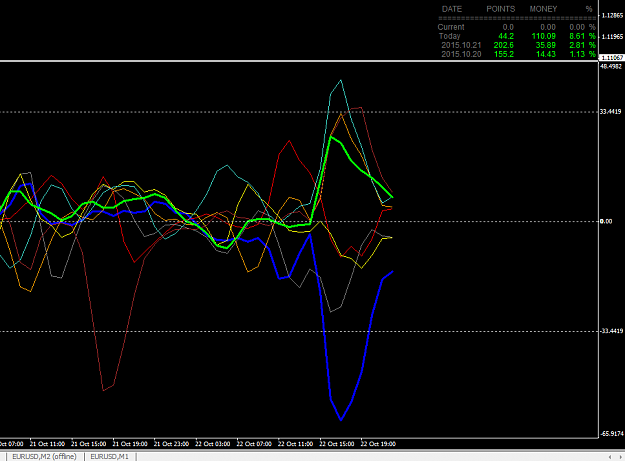Click the 2.81 % value
625x461 pixels.
tap(582, 45)
